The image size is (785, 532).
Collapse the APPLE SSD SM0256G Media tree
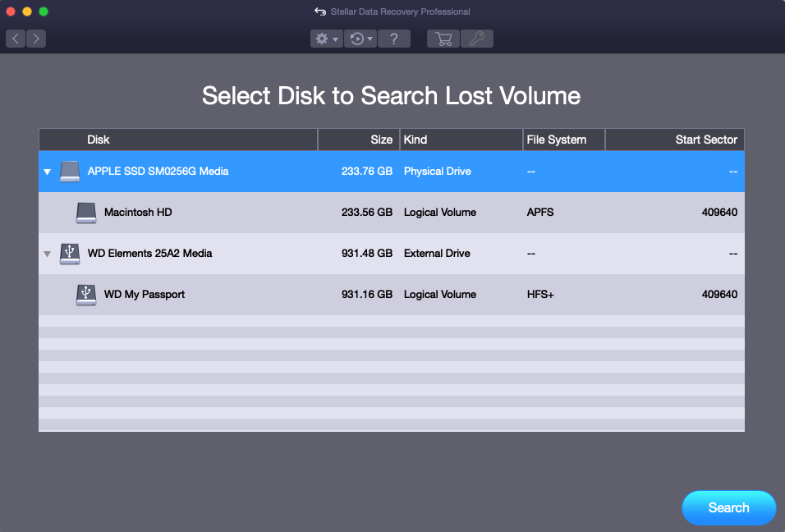(47, 172)
